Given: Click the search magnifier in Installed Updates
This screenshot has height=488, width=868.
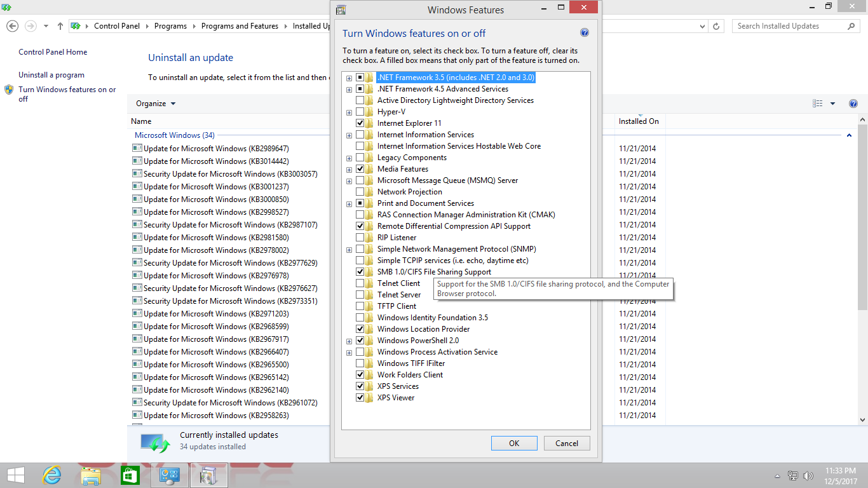Looking at the screenshot, I should click(x=851, y=26).
